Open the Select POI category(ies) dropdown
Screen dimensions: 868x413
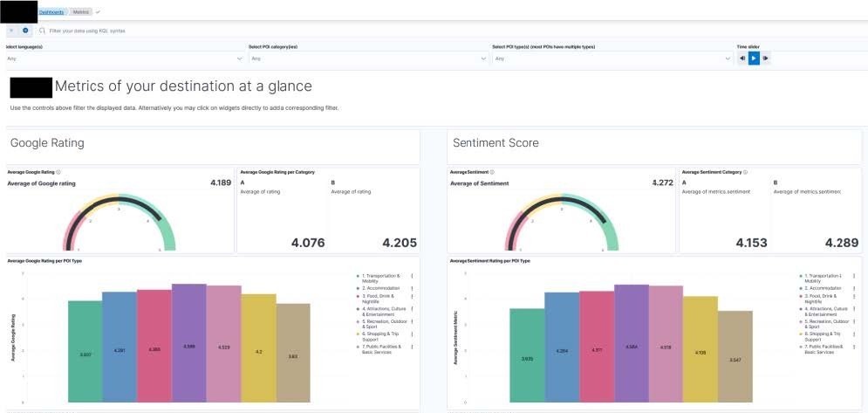(369, 59)
